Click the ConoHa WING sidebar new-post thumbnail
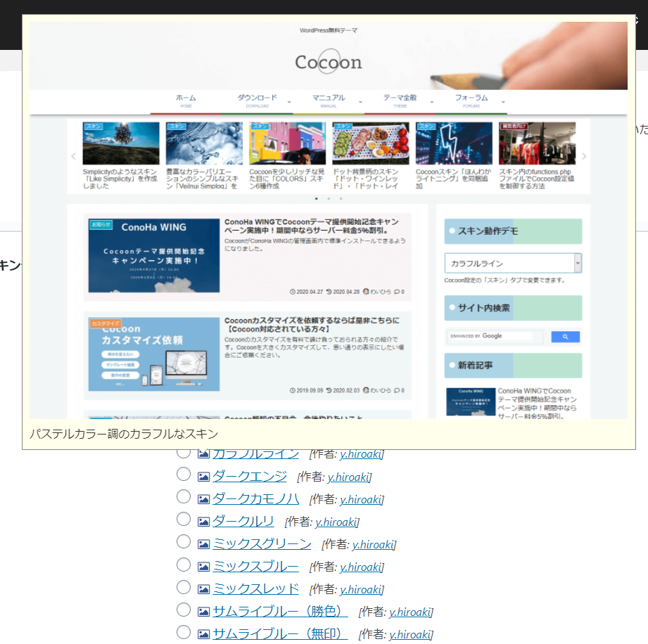Viewport: 648px width, 644px height. tap(471, 401)
